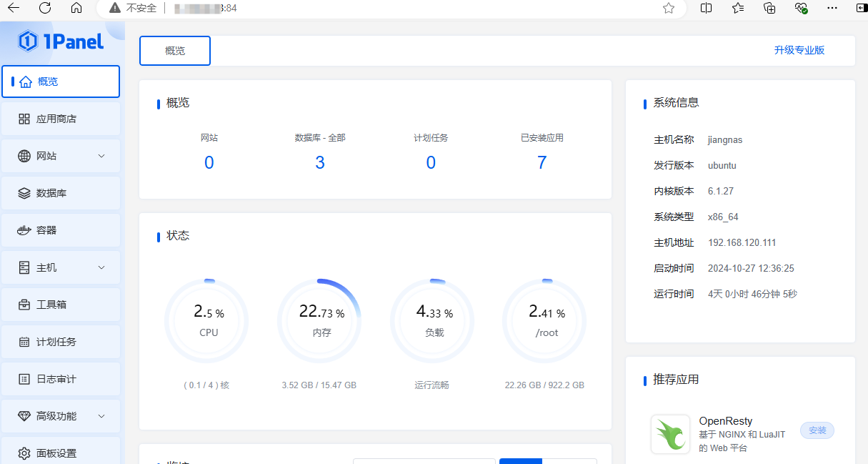Viewport: 868px width, 464px height.
Task: Expand the Host (主机) submenu chevron
Action: 101,267
